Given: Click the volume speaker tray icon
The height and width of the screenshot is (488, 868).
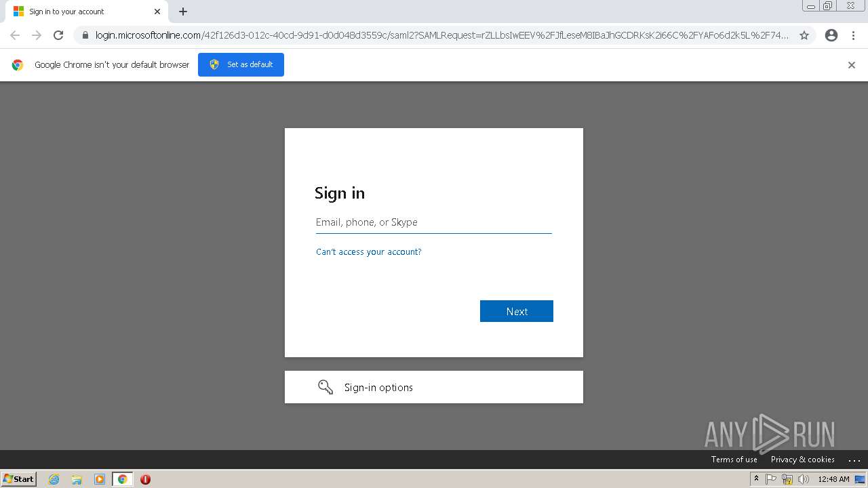Looking at the screenshot, I should pyautogui.click(x=804, y=479).
